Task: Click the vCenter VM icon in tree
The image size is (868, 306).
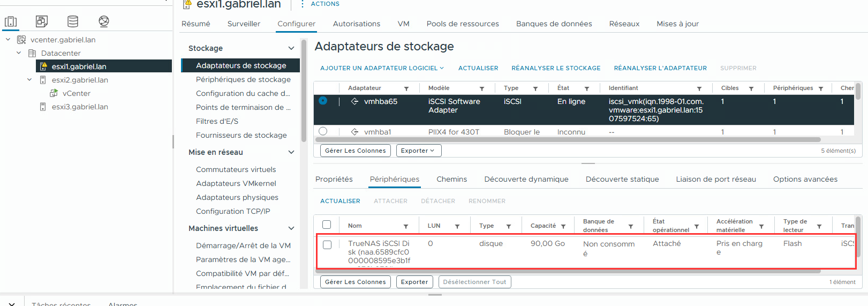Action: click(54, 93)
